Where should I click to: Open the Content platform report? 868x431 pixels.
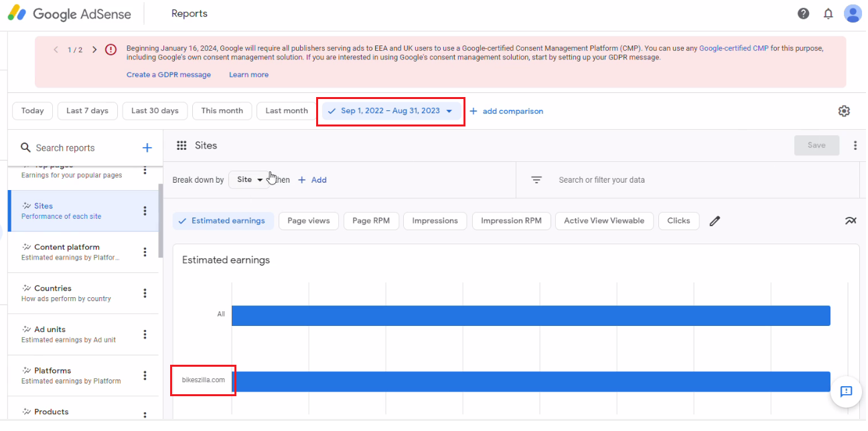83,252
